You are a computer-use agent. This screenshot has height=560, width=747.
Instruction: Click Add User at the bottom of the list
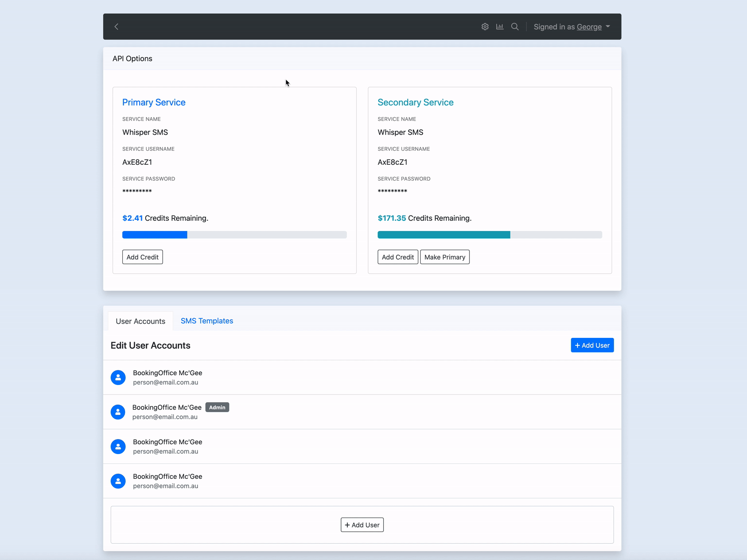pyautogui.click(x=362, y=525)
